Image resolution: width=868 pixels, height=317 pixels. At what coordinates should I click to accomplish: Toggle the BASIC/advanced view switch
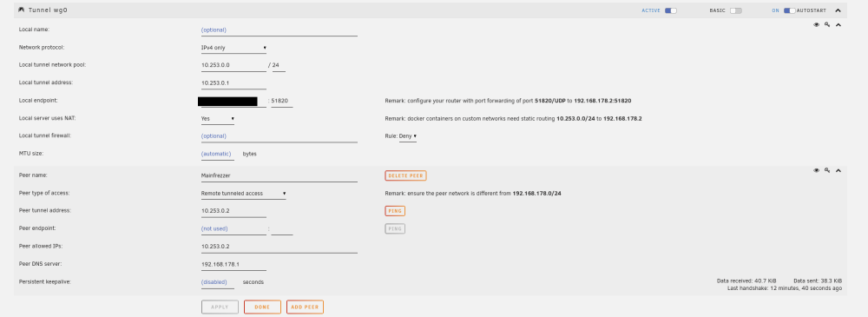click(x=736, y=10)
